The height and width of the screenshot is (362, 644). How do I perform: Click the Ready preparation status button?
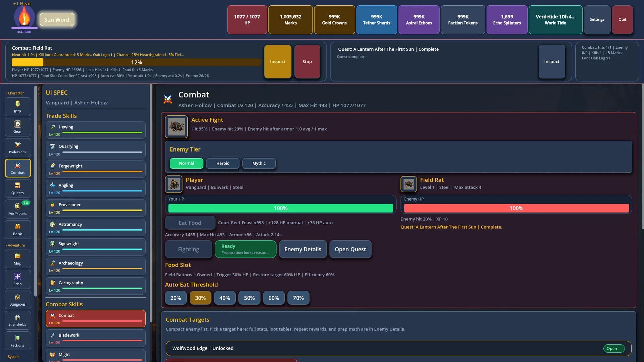245,249
